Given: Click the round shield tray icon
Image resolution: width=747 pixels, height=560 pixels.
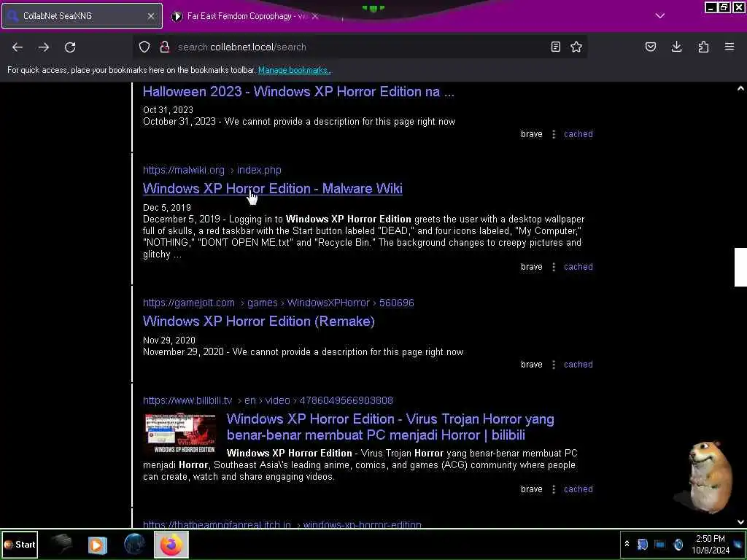Looking at the screenshot, I should pyautogui.click(x=678, y=544).
